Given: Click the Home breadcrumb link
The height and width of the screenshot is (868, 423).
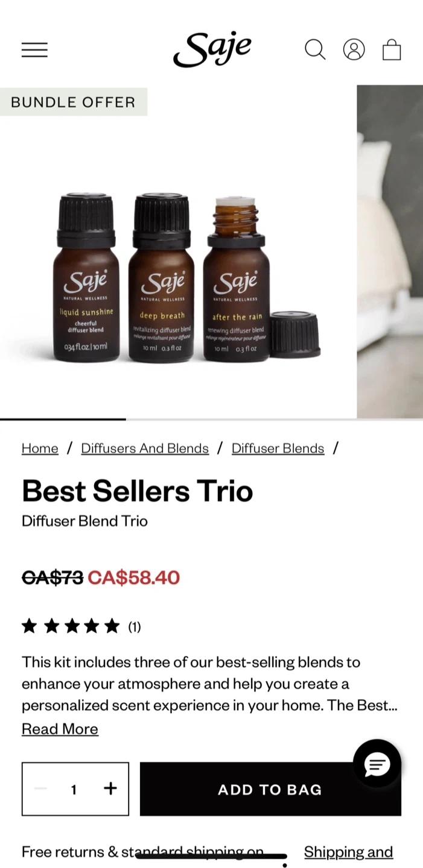Looking at the screenshot, I should click(x=40, y=448).
